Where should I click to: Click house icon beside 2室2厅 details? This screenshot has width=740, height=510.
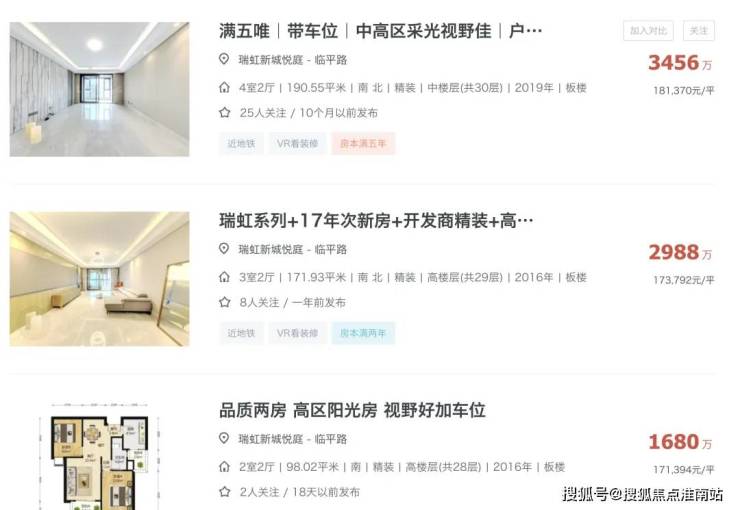coord(225,467)
